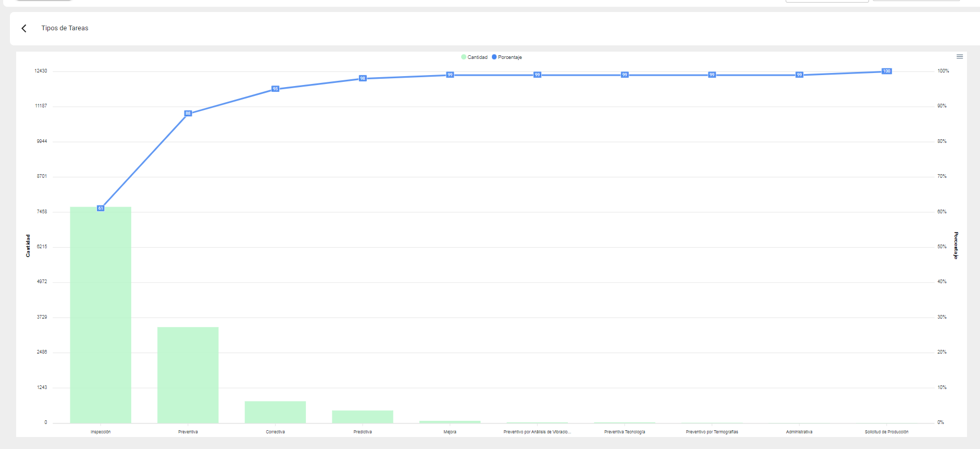Click the Preventivo por Termografías axis label

pyautogui.click(x=712, y=432)
